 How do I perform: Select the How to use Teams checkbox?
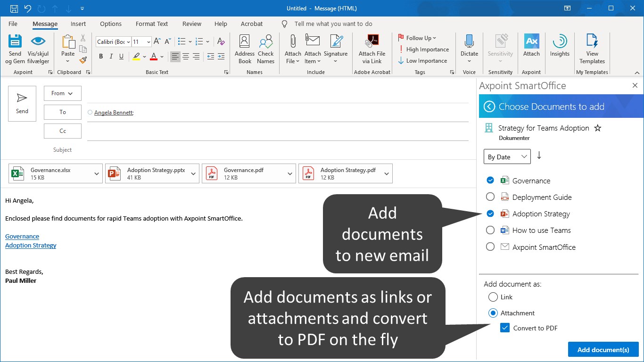point(490,230)
